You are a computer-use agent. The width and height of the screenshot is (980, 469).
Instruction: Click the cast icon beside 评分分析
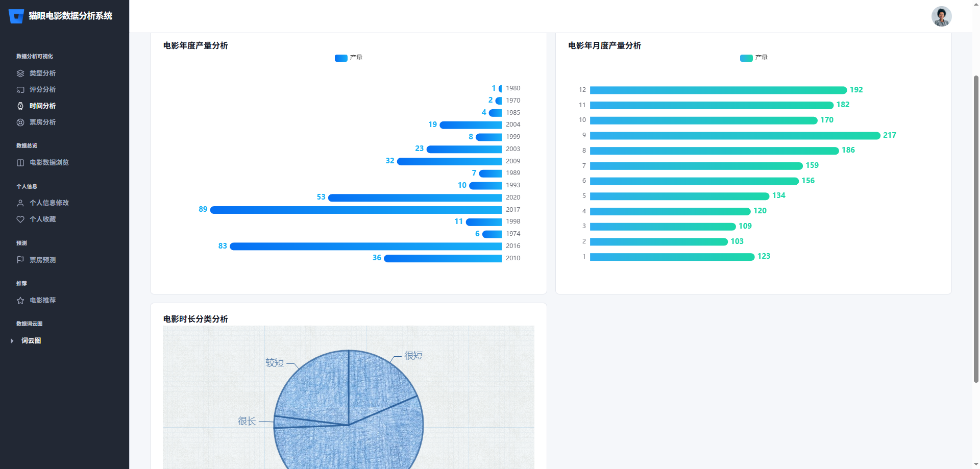20,90
